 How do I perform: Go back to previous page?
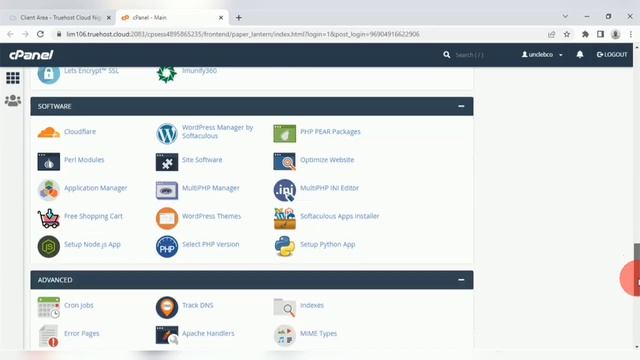10,34
